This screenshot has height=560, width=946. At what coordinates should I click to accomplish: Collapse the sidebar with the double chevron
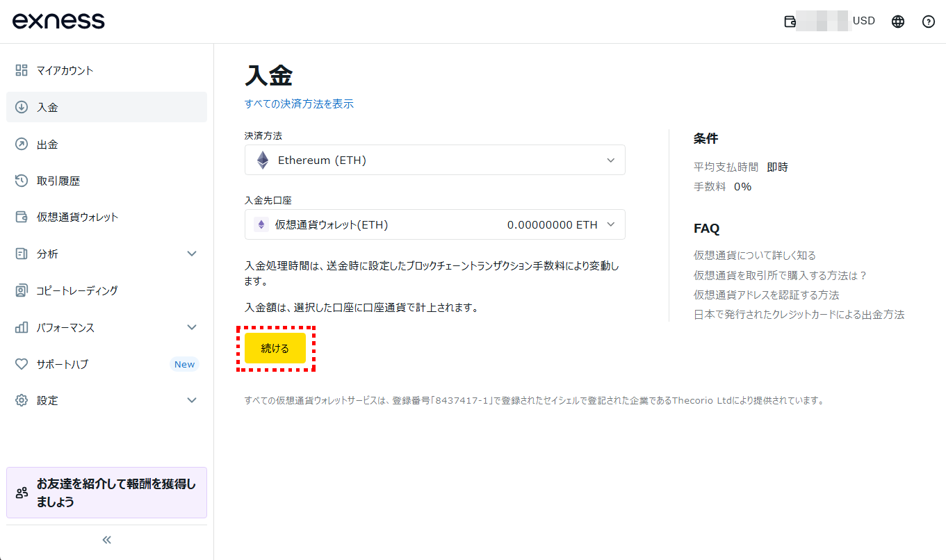[x=106, y=539]
